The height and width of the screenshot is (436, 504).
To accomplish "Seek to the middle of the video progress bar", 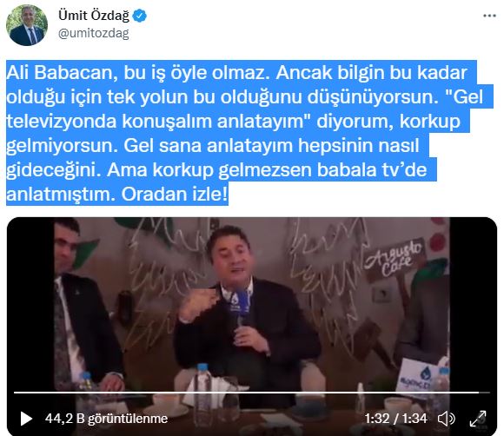I will coord(252,393).
